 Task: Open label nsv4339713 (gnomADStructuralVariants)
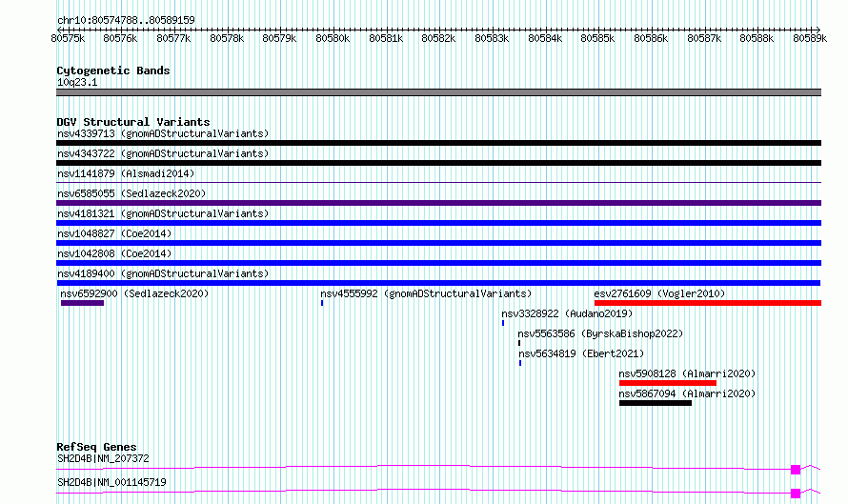coord(163,133)
